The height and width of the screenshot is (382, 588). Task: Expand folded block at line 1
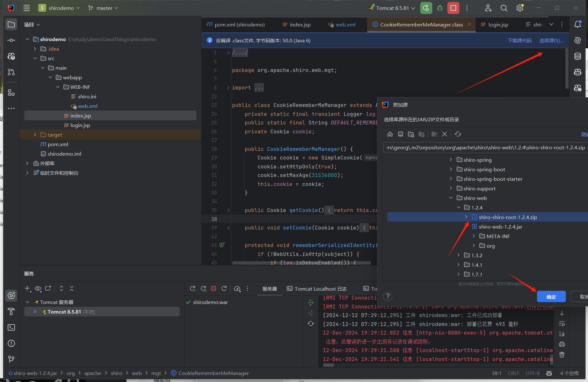[x=228, y=53]
